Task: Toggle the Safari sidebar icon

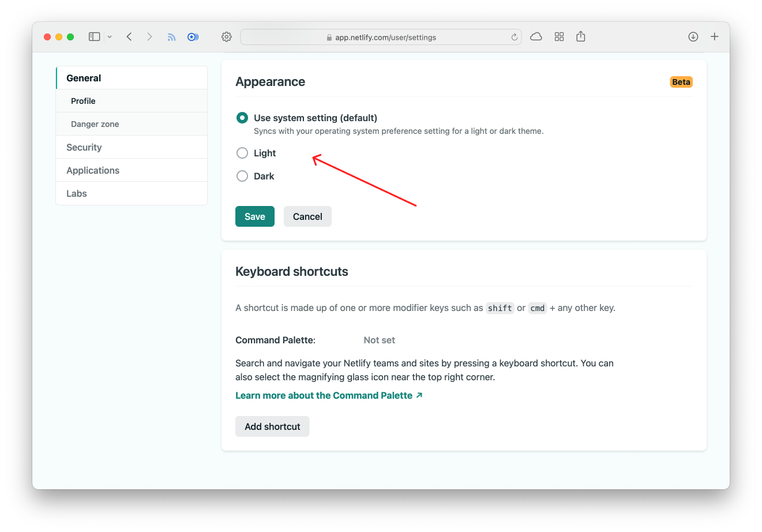Action: click(x=94, y=37)
